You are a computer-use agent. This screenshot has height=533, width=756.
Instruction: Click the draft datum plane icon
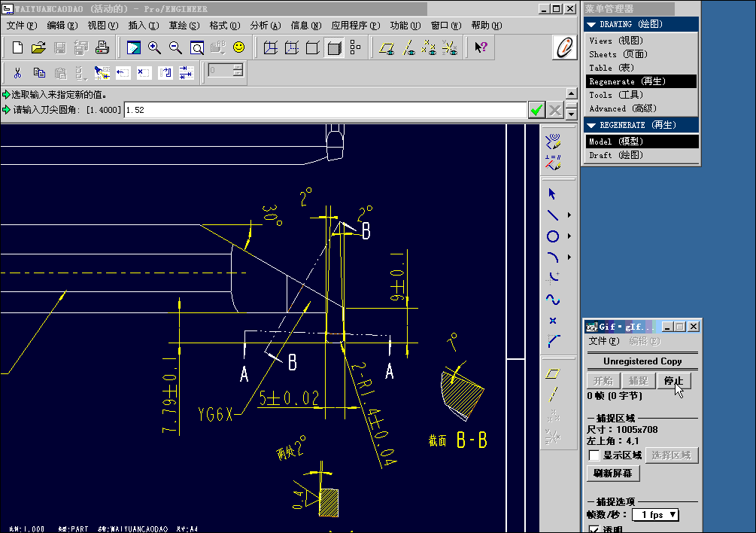[553, 373]
